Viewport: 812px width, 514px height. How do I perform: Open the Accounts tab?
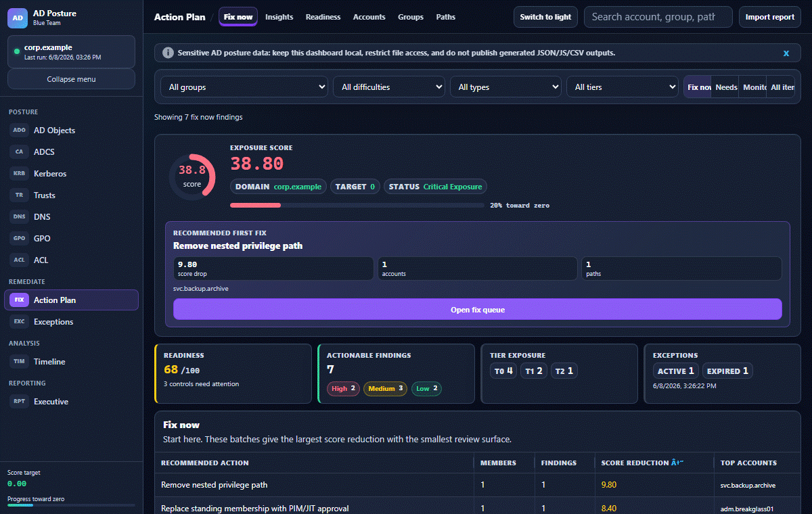click(369, 17)
